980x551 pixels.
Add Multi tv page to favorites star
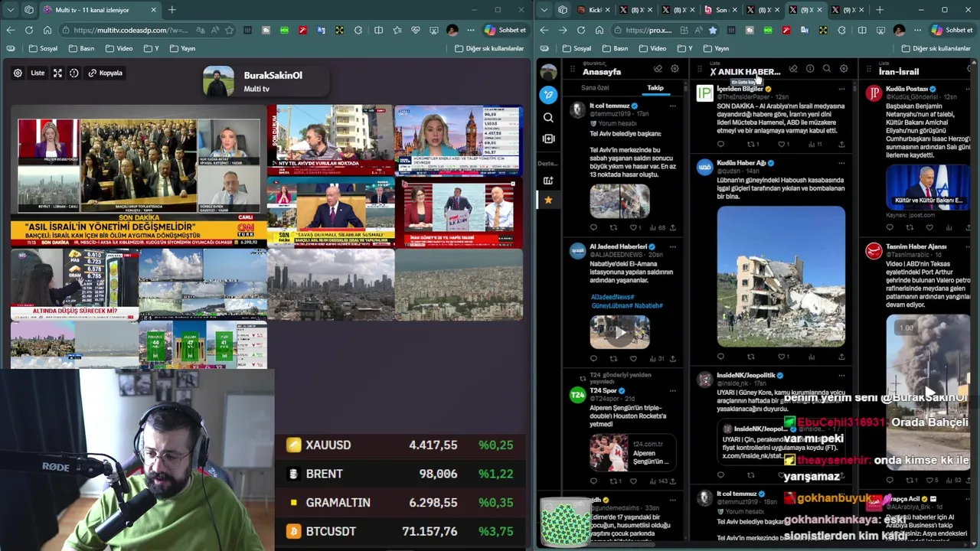click(229, 30)
